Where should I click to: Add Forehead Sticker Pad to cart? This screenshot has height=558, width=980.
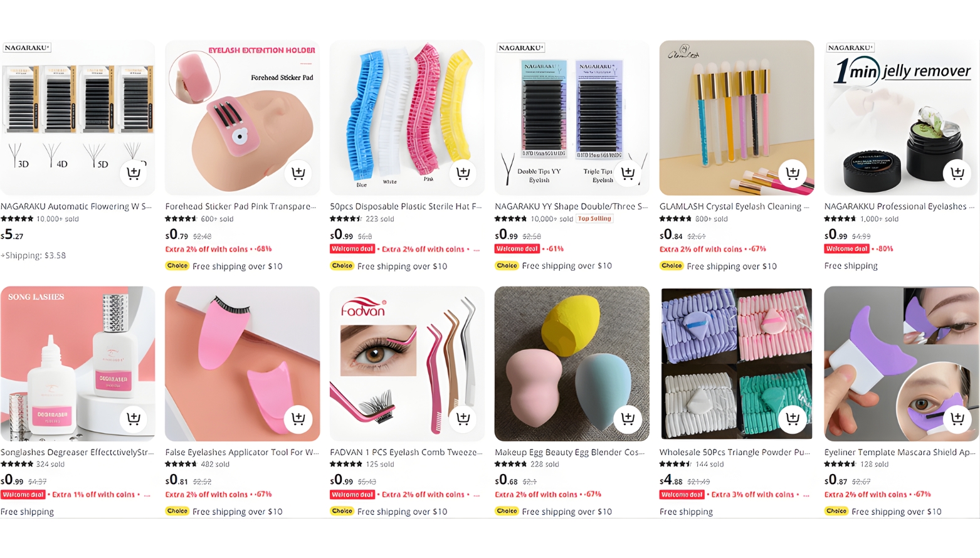click(x=298, y=173)
